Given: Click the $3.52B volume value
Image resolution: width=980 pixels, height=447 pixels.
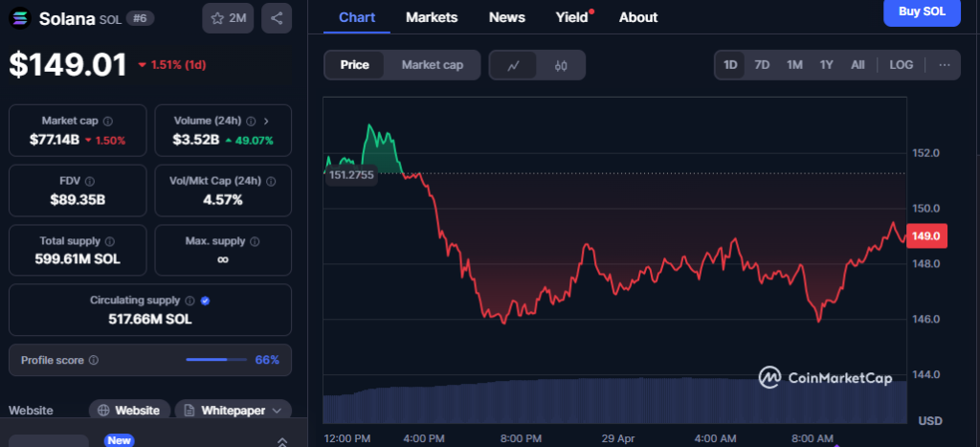Looking at the screenshot, I should pyautogui.click(x=195, y=140).
